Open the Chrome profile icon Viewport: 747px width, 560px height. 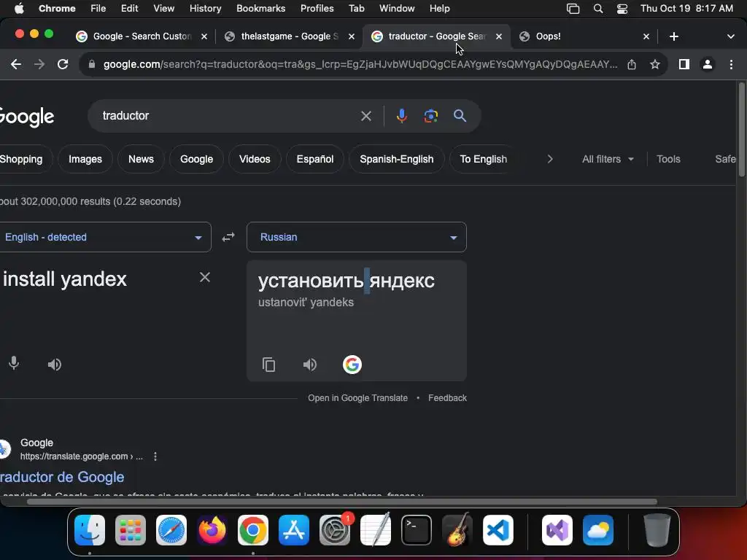[x=708, y=64]
